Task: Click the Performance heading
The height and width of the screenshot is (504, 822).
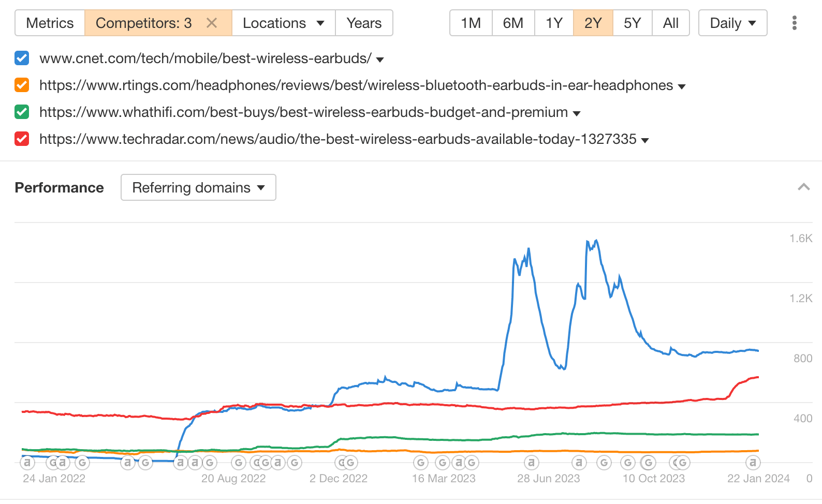Action: [x=59, y=187]
